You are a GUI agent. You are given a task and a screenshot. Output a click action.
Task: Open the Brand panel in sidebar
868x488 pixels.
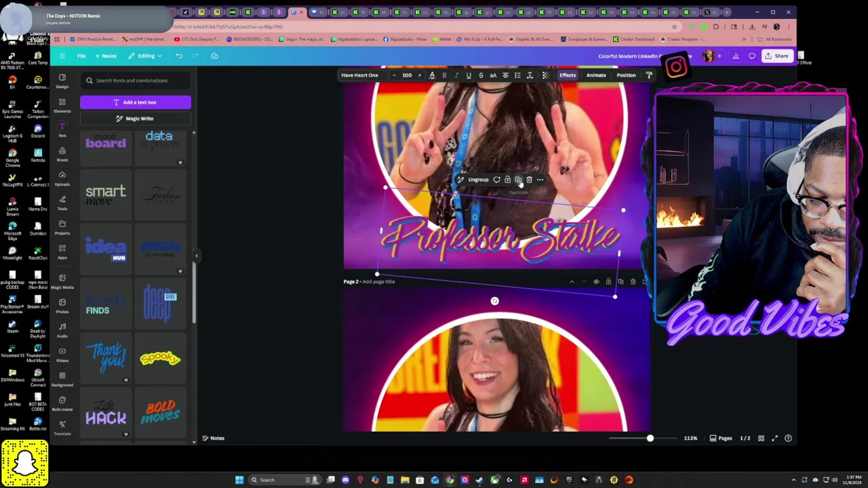click(62, 154)
